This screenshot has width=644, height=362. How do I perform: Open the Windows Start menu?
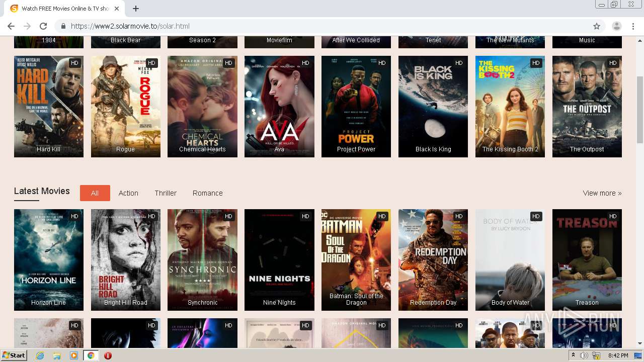pos(14,355)
